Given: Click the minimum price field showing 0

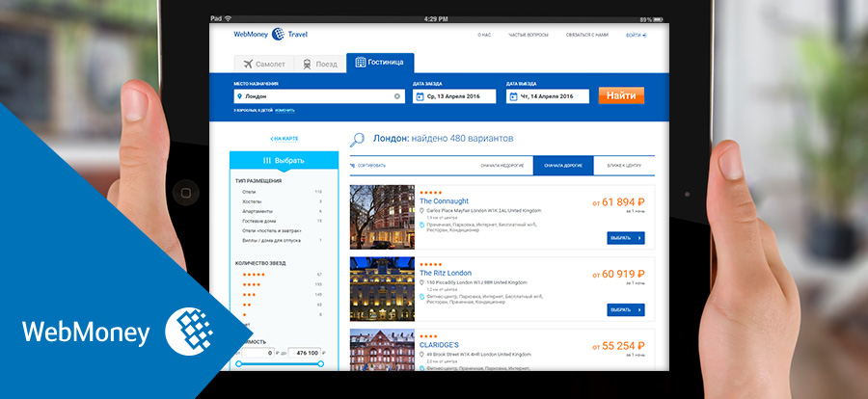Looking at the screenshot, I should 258,353.
